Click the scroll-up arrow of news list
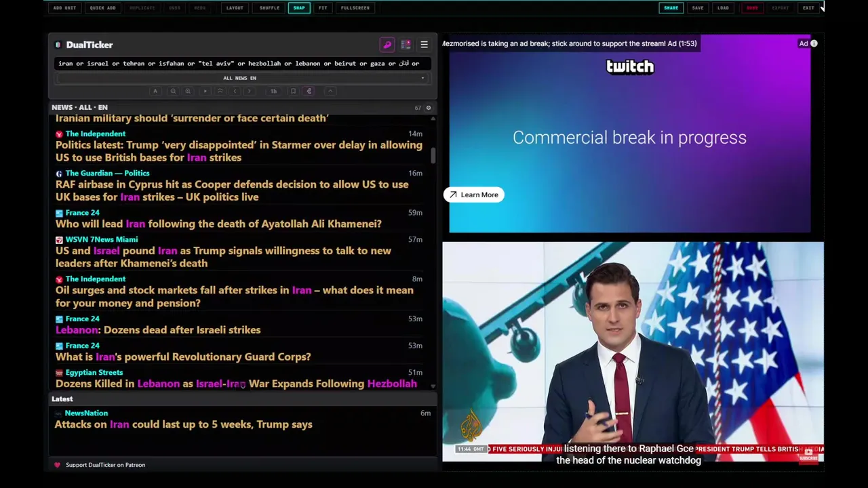 pyautogui.click(x=433, y=119)
